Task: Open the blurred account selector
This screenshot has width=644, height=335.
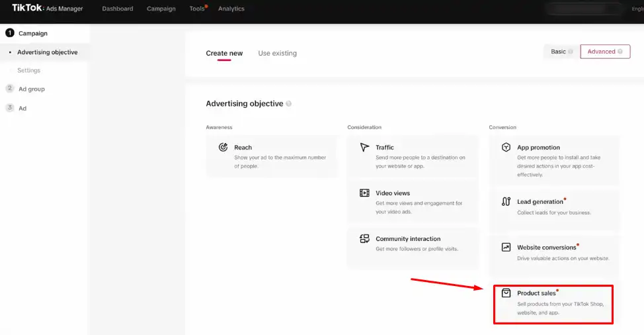Action: pyautogui.click(x=583, y=9)
